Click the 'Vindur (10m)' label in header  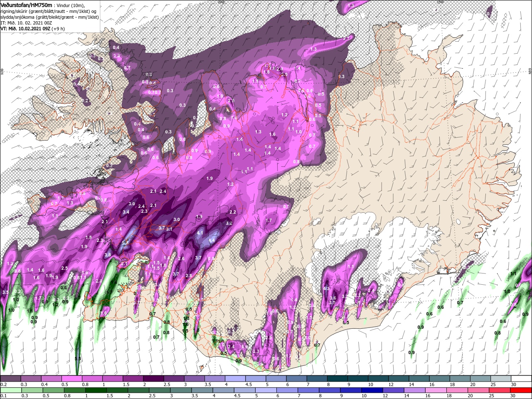pos(70,5)
